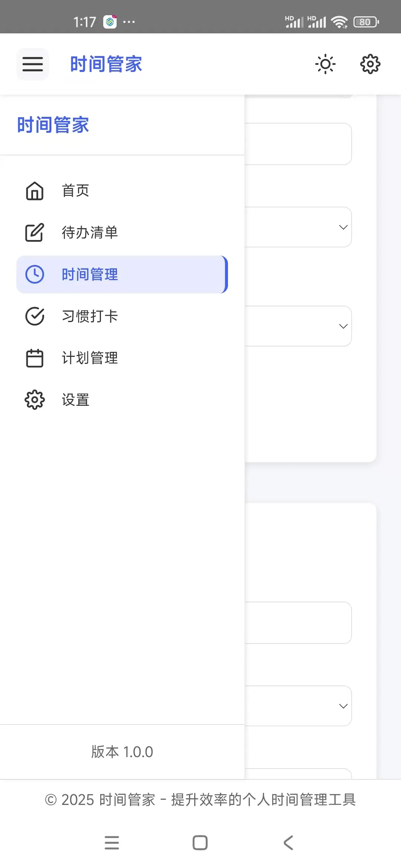This screenshot has width=401, height=868.
Task: Click the clock icon for 时间管理
Action: pyautogui.click(x=35, y=274)
